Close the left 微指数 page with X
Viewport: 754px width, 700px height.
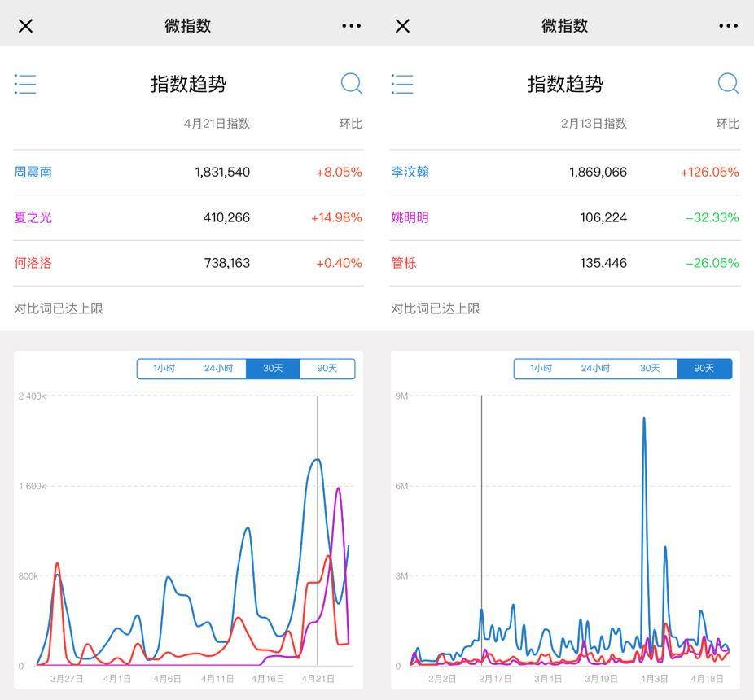[x=25, y=26]
